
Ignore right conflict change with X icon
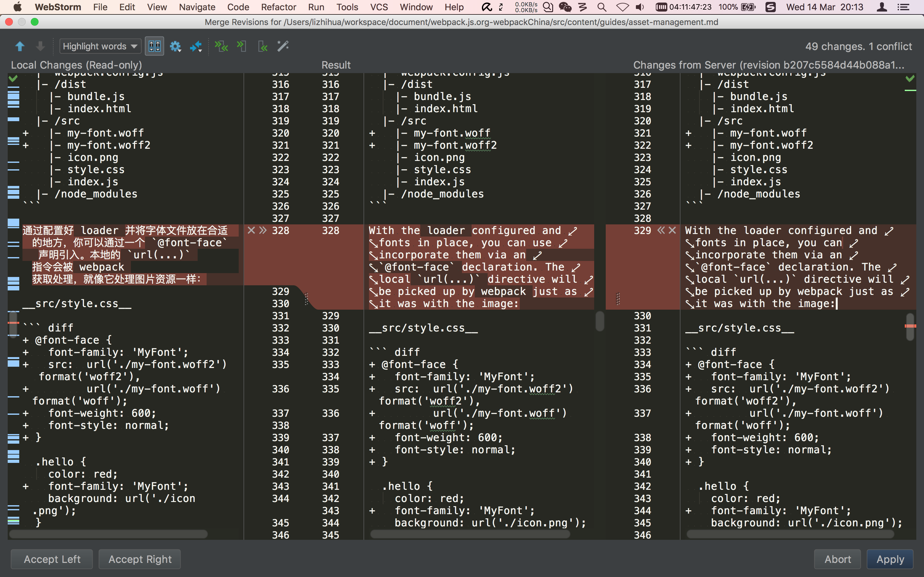pyautogui.click(x=672, y=230)
